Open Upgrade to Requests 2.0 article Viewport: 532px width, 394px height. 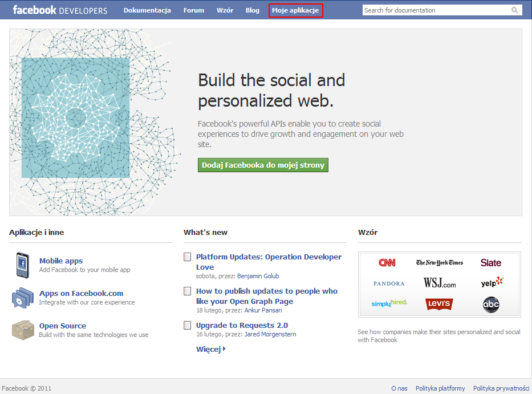pos(242,325)
